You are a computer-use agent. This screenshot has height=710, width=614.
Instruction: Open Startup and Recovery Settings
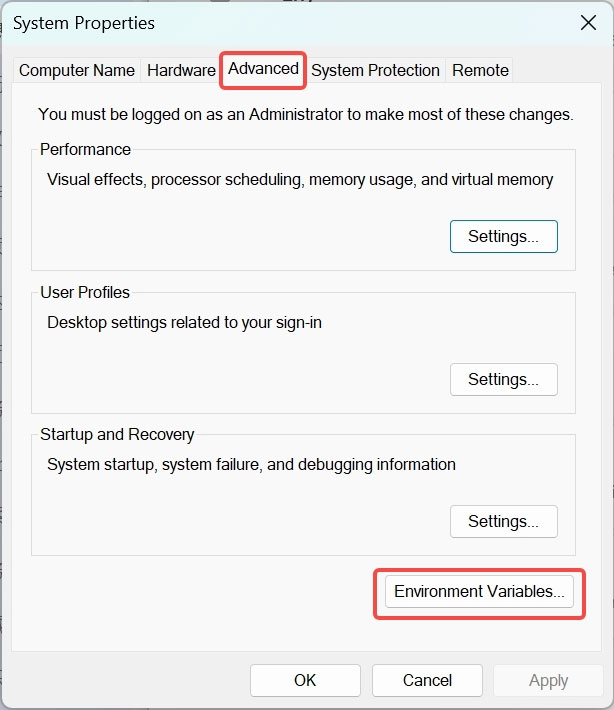coord(504,521)
